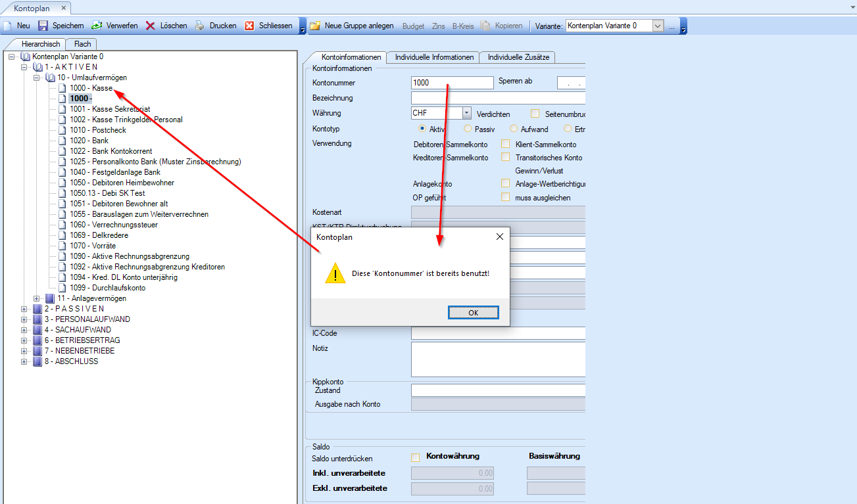The height and width of the screenshot is (504, 857).
Task: Open the Kontoinformationen tab
Action: click(x=351, y=57)
